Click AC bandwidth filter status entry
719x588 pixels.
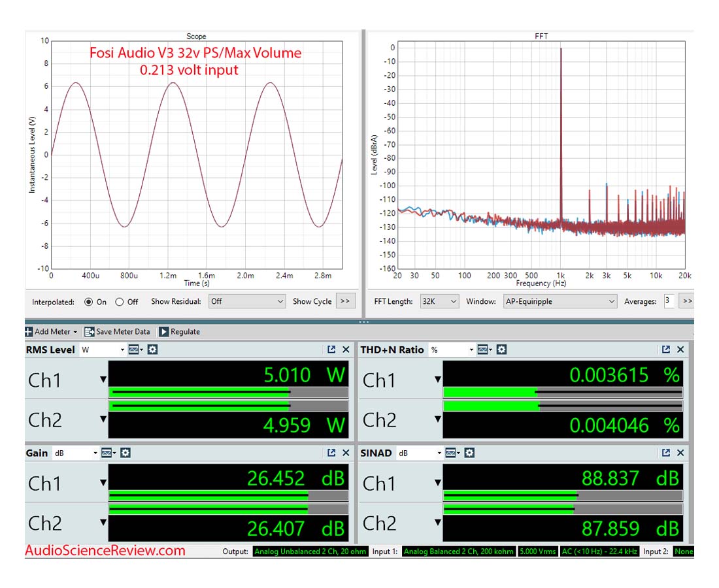click(599, 551)
